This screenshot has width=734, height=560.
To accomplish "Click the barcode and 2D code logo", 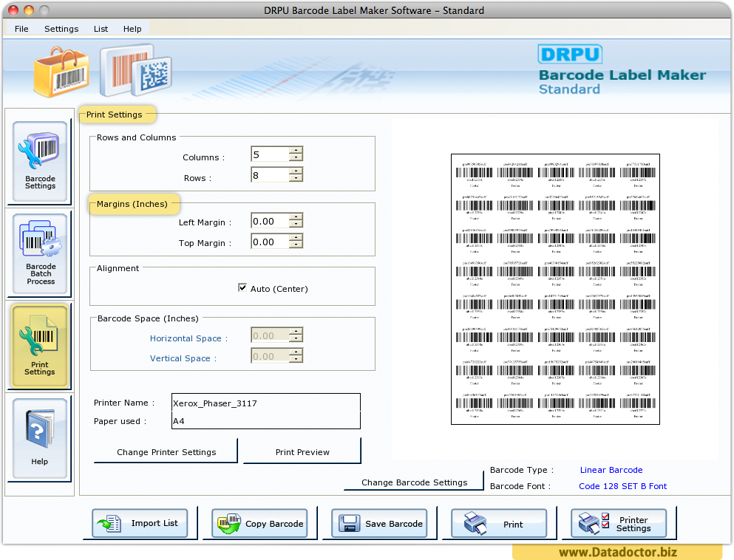I will pyautogui.click(x=136, y=71).
